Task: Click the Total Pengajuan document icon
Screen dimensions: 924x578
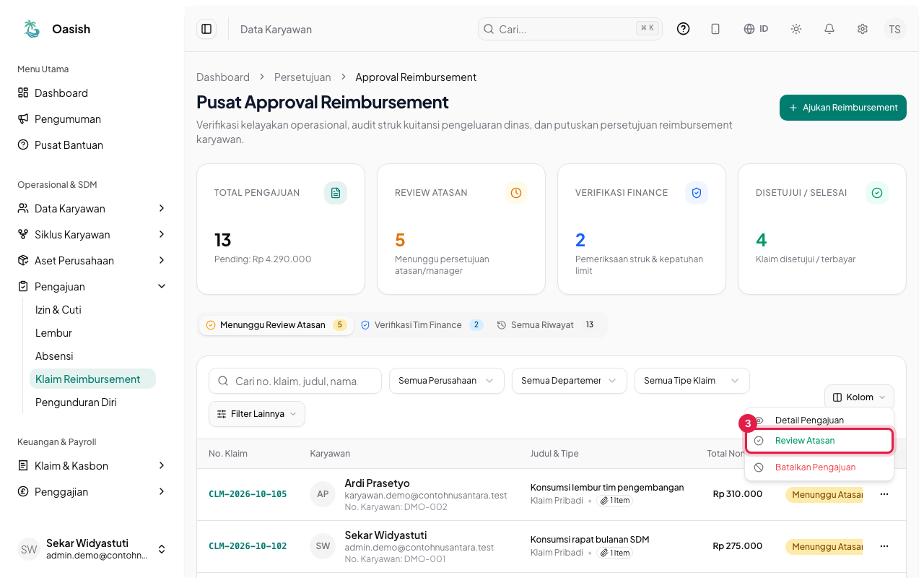Action: [x=336, y=193]
